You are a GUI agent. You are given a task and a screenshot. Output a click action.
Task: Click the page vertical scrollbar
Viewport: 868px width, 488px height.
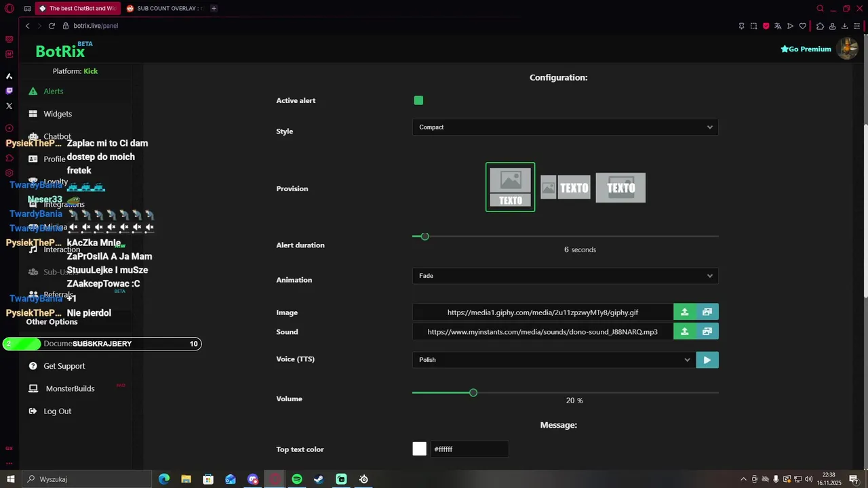(865, 211)
